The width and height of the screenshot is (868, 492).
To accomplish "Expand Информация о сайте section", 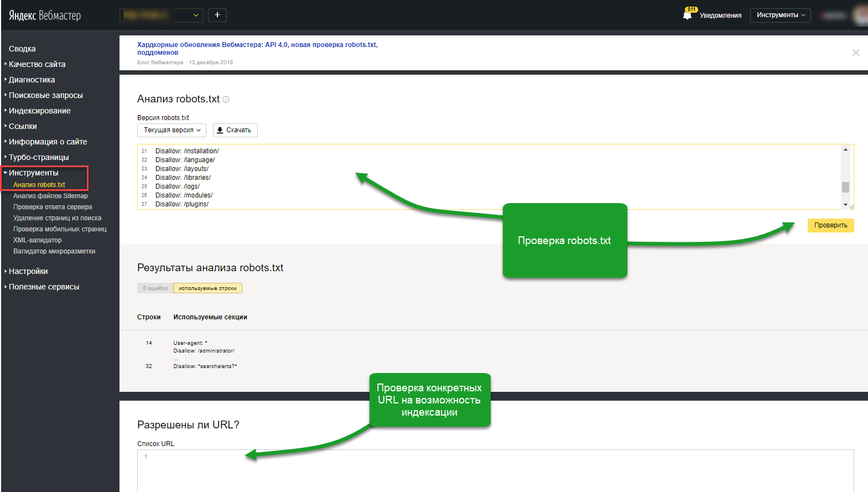I will [x=48, y=142].
